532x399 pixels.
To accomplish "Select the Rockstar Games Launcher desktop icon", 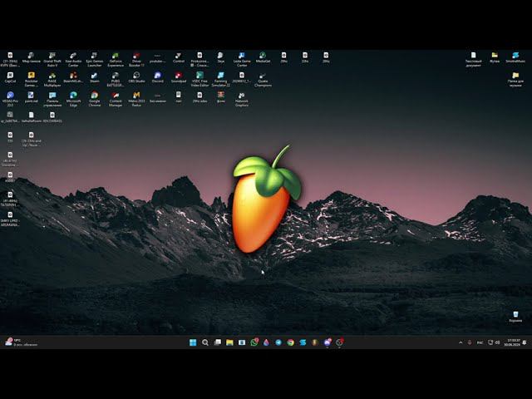I will coord(32,79).
